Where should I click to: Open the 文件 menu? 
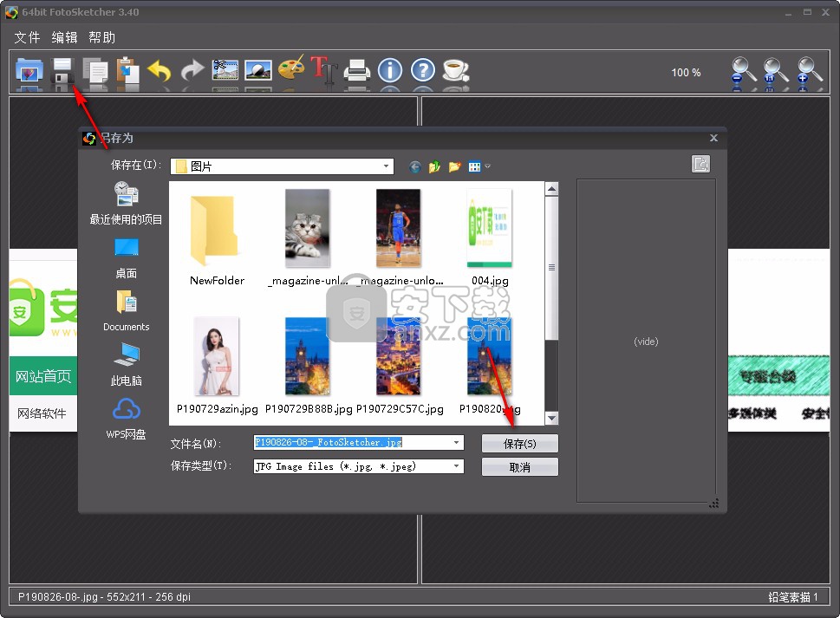tap(27, 37)
